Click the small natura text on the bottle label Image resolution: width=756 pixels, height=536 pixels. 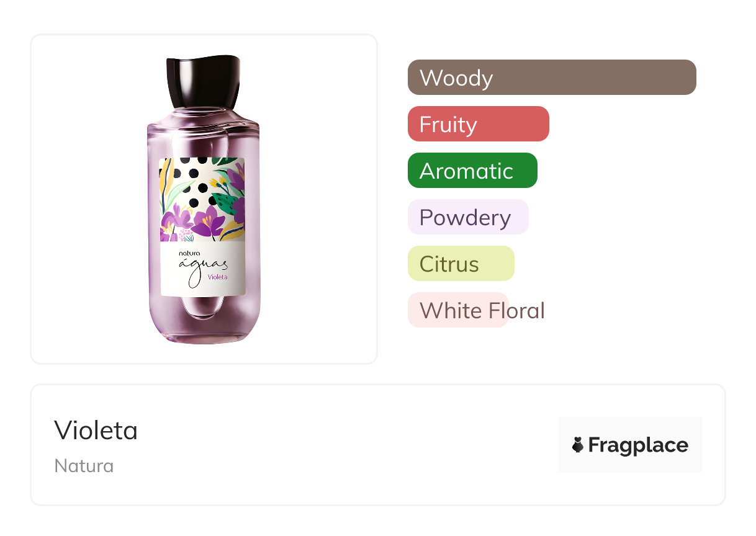point(189,252)
